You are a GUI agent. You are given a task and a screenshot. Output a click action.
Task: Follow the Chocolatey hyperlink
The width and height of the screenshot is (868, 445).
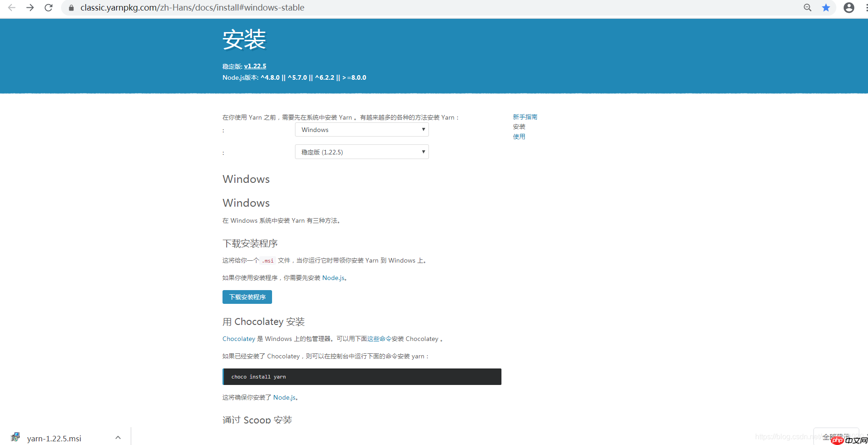coord(239,339)
